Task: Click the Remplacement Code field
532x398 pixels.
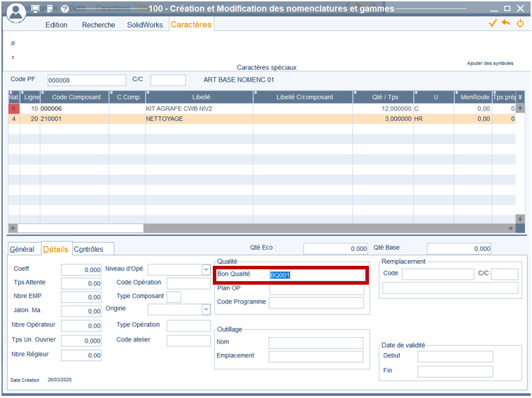Action: [x=438, y=274]
